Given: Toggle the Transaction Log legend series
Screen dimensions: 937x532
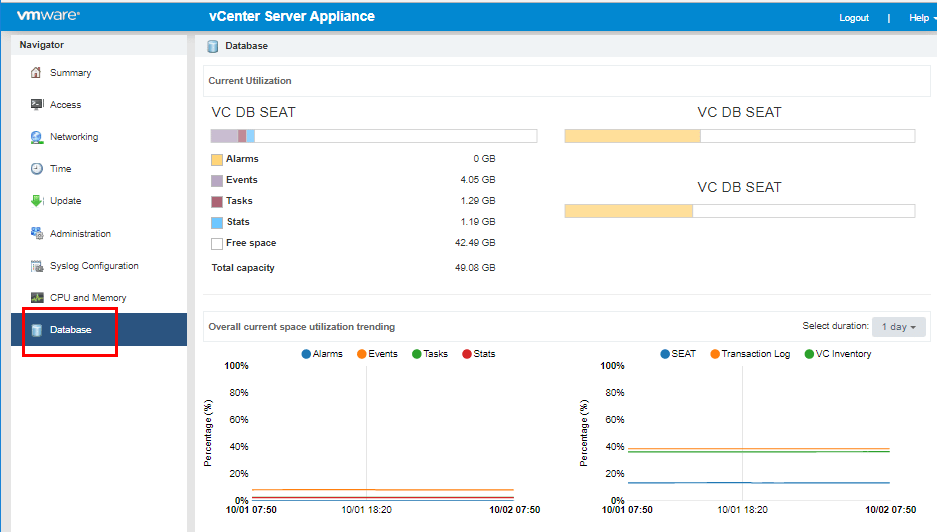Looking at the screenshot, I should coord(749,354).
